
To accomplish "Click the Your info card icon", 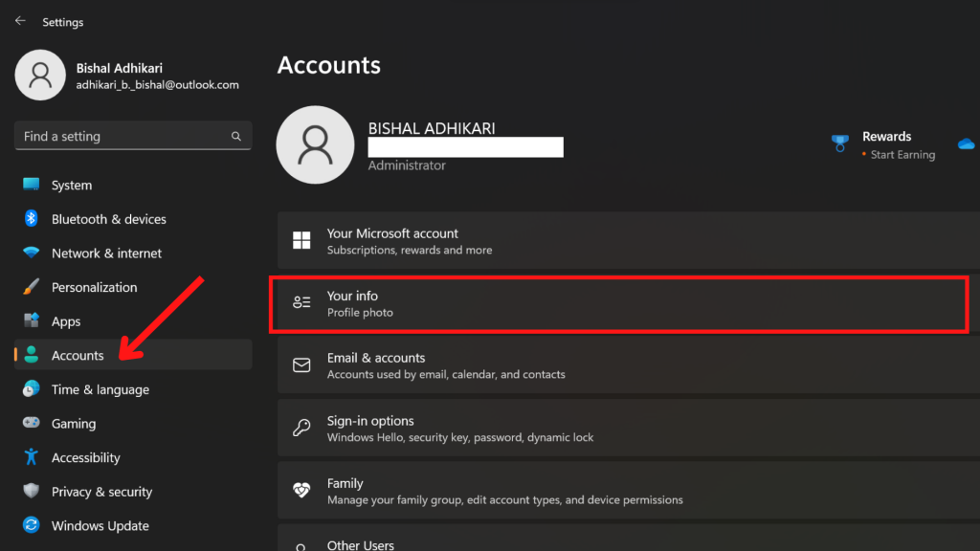I will tap(301, 302).
